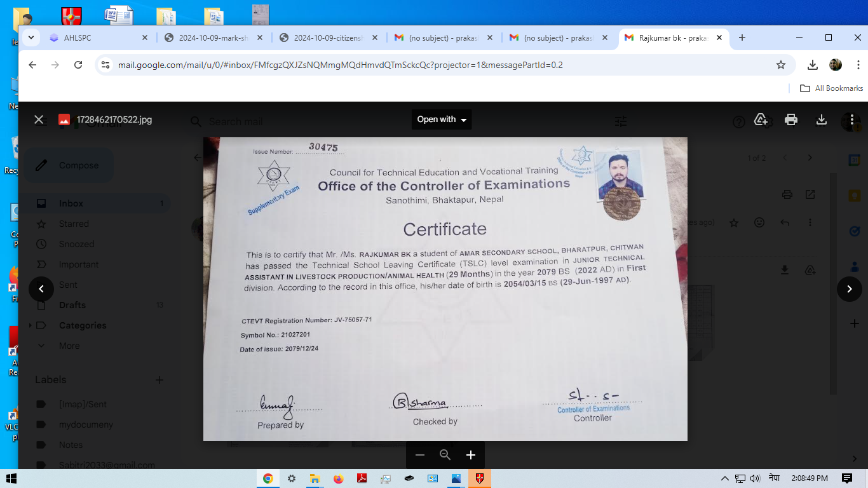Open the Windows Start menu
868x488 pixels.
[x=11, y=478]
